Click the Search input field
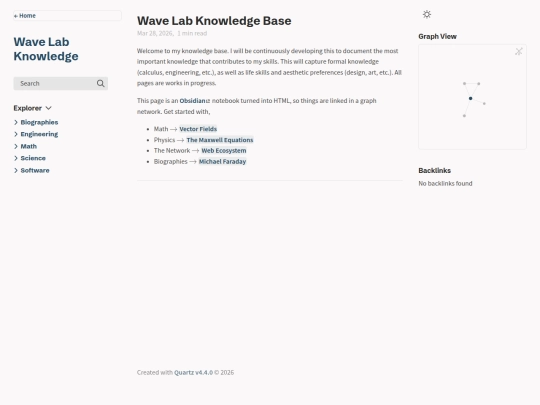Viewport: 540px width, 405px height. (x=61, y=83)
